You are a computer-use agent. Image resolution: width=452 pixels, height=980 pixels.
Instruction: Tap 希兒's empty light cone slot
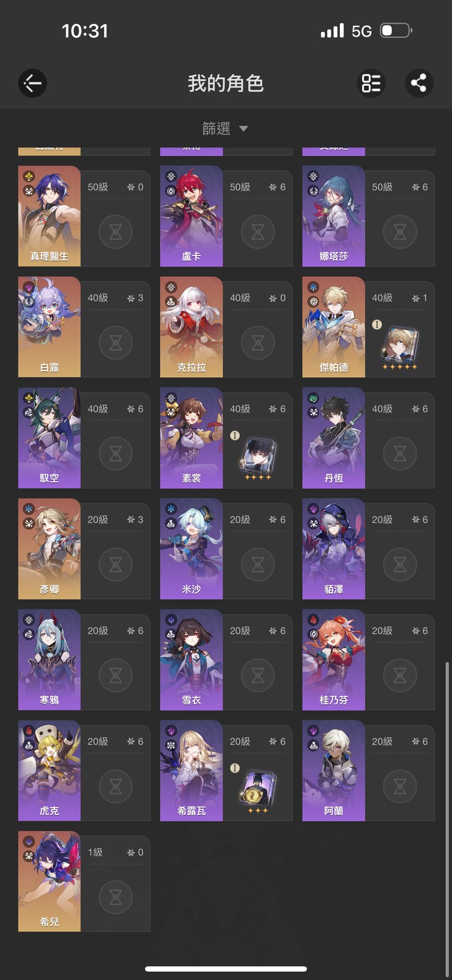[x=116, y=897]
